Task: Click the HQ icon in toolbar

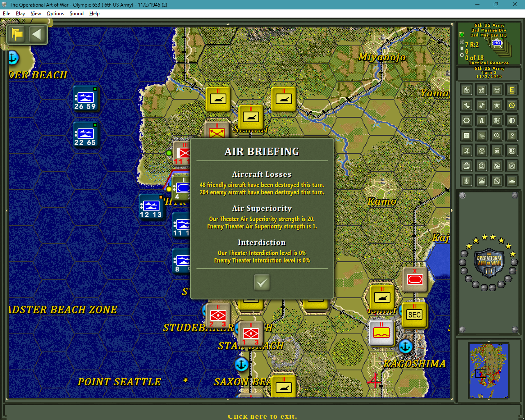Action: [512, 151]
